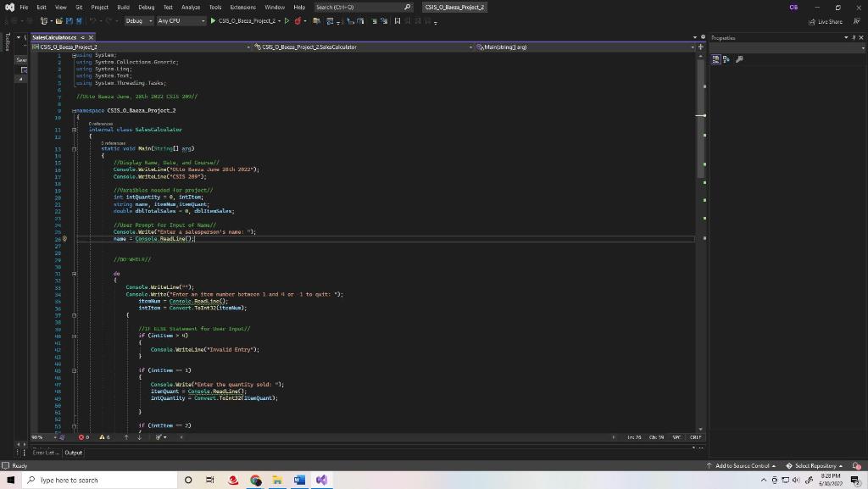Click the Undo icon in the toolbar

93,23
